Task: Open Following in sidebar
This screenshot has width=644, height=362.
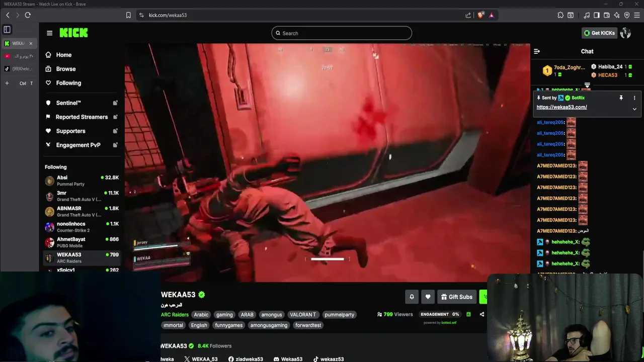Action: 68,83
